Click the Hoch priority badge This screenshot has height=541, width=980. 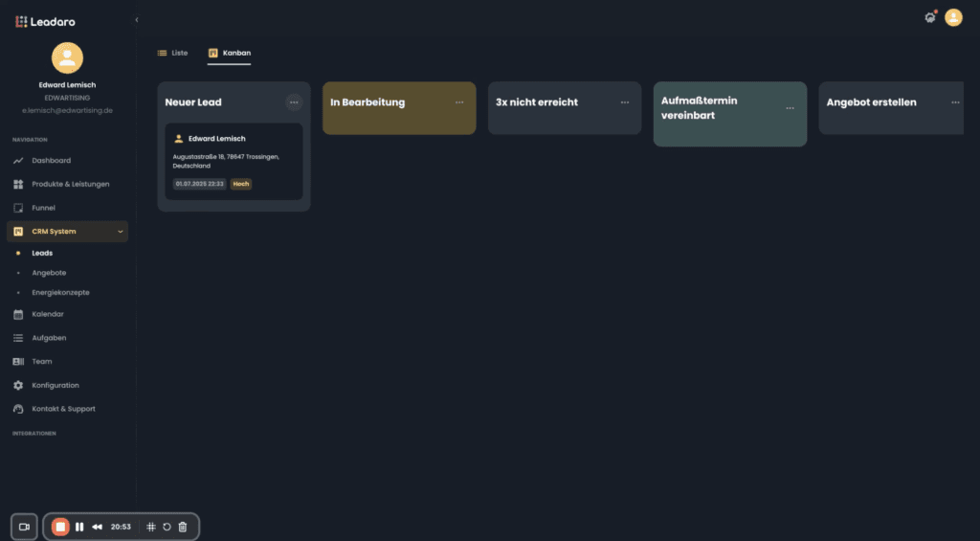(240, 184)
